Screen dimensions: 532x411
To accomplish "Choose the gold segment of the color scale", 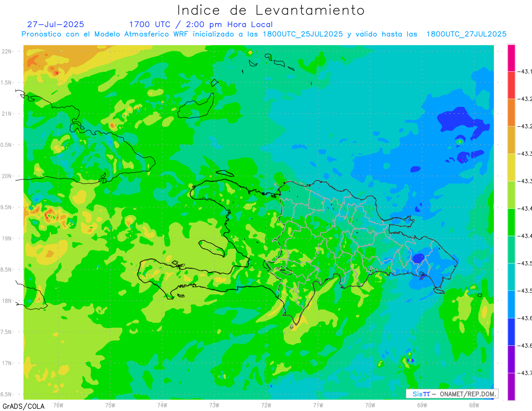I will (x=511, y=140).
